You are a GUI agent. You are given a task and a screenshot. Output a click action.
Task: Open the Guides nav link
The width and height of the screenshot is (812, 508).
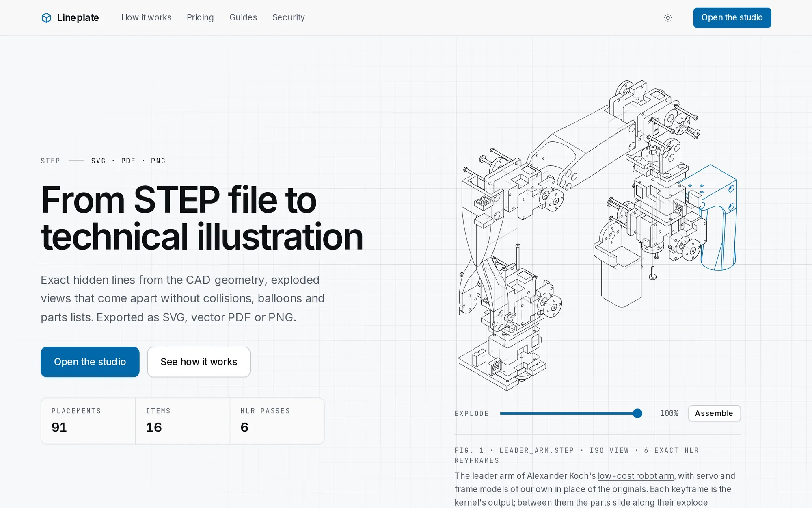[243, 17]
